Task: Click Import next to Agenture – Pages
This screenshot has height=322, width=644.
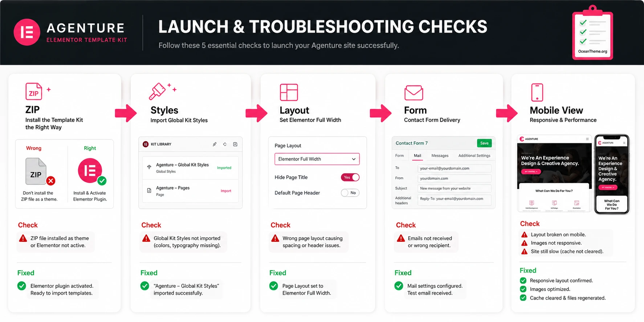Action: [226, 191]
